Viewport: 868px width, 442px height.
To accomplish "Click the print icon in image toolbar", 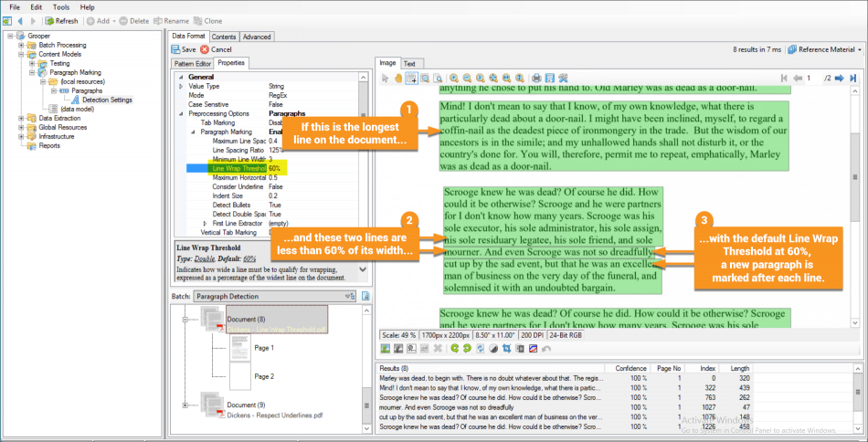I will pyautogui.click(x=536, y=78).
